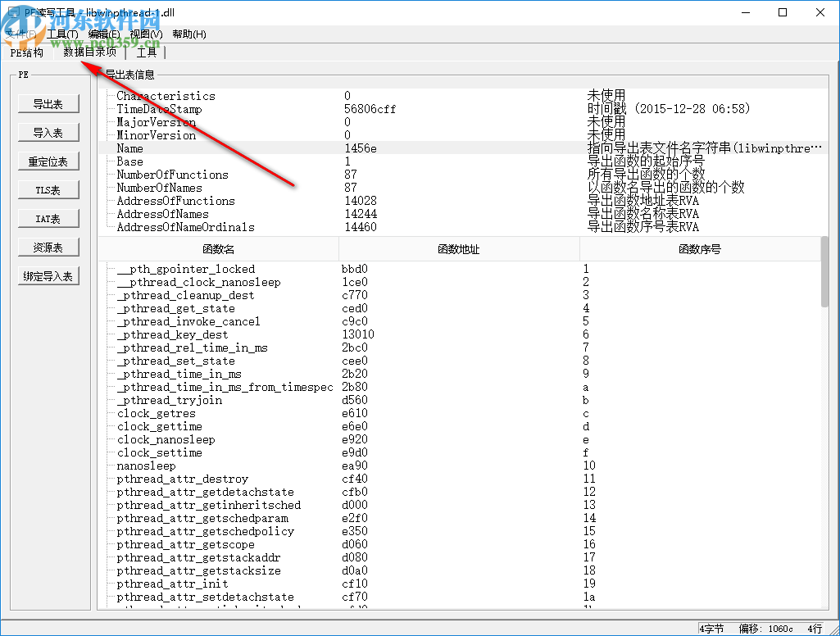Select the TimeDateStamp row
This screenshot has height=636, width=840.
(x=463, y=109)
